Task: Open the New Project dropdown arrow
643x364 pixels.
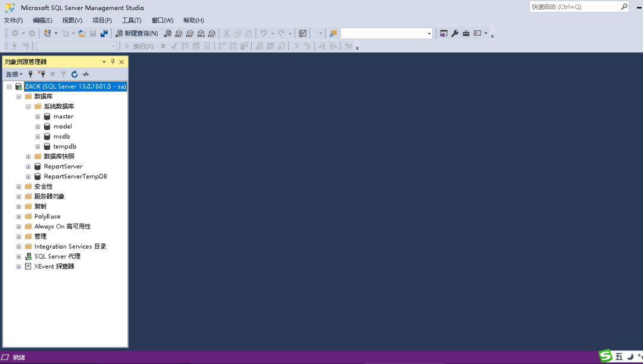Action: (x=56, y=33)
